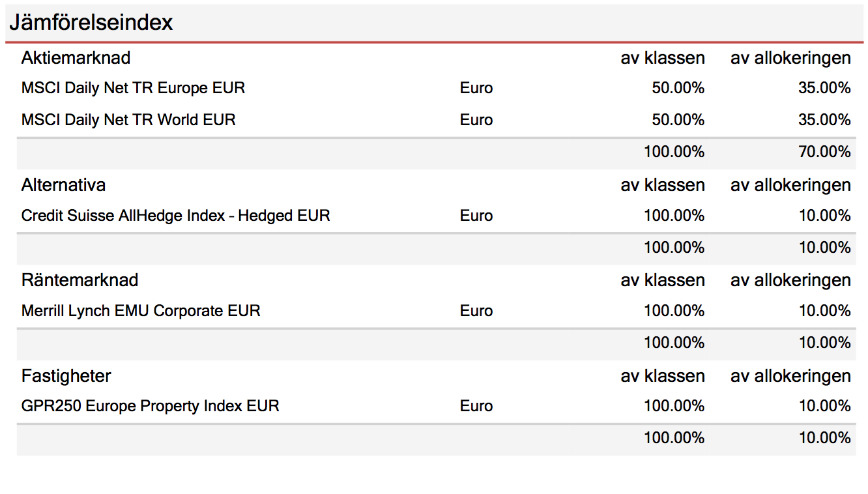The width and height of the screenshot is (868, 494).
Task: Click 'av allokeringen' header under Alternativa
Action: click(790, 185)
